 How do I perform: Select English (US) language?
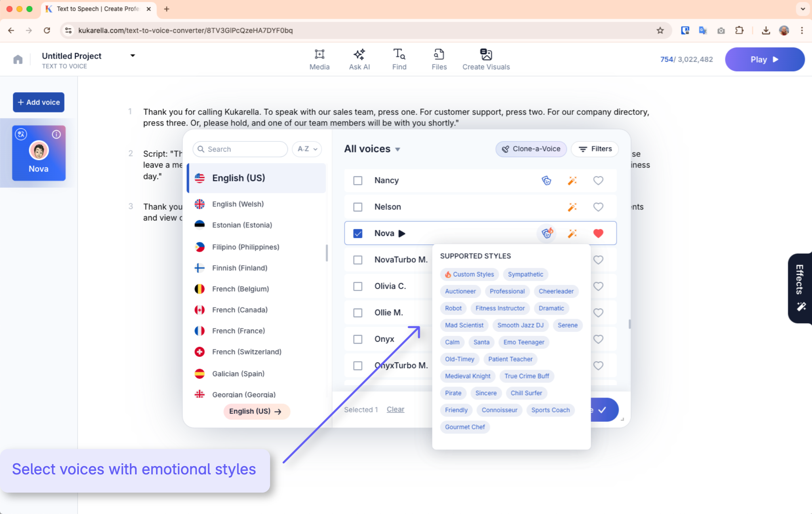pyautogui.click(x=256, y=178)
